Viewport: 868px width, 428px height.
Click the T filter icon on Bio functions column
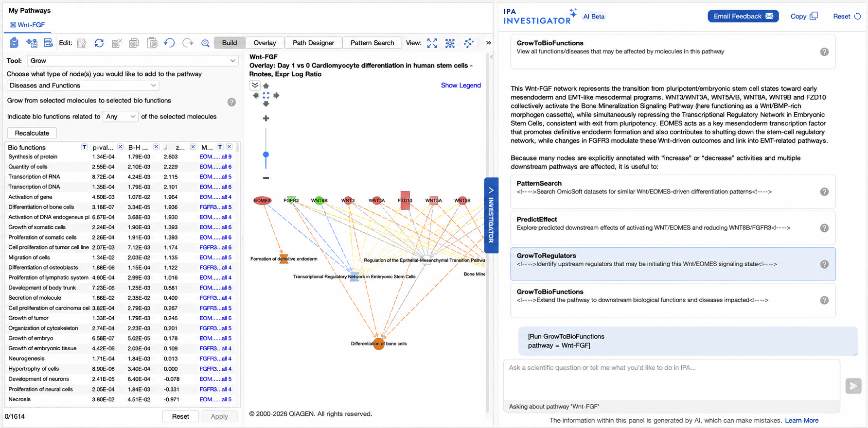pos(84,147)
